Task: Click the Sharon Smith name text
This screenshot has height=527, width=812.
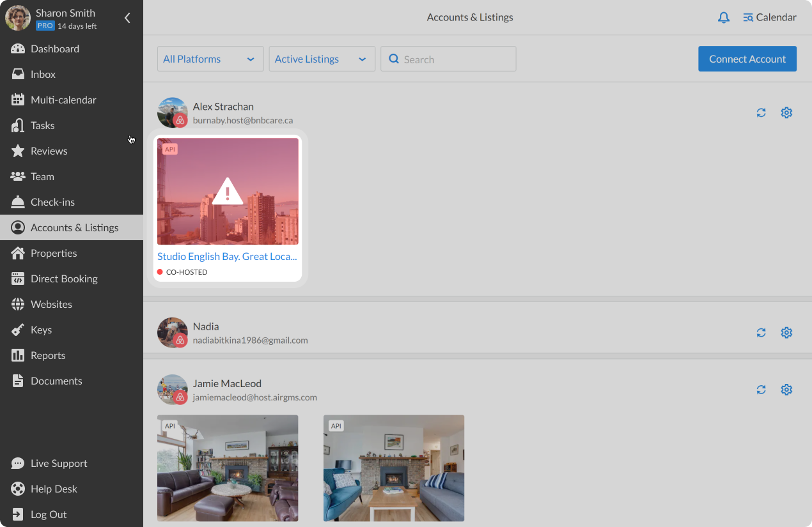Action: (65, 13)
